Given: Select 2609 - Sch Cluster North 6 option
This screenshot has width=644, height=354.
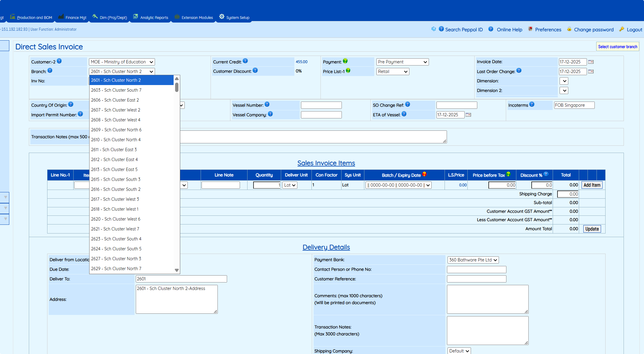Looking at the screenshot, I should [116, 130].
